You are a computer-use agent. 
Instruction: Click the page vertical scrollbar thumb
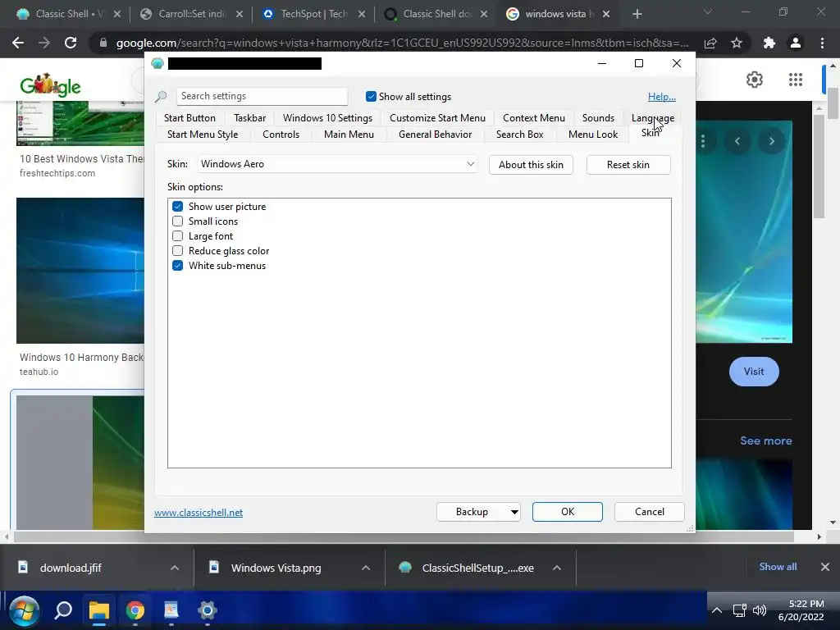tap(833, 103)
